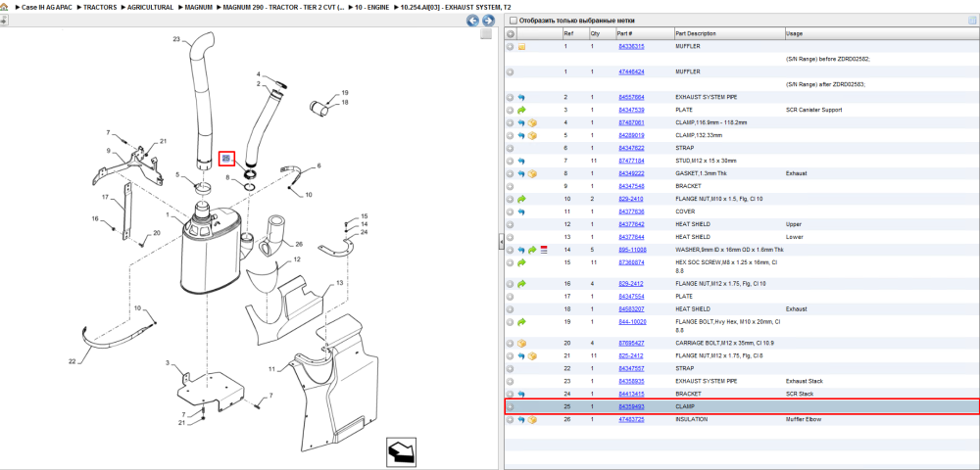Click the blue arrow icon on FLANGE NUT 825-2412

pos(521,355)
